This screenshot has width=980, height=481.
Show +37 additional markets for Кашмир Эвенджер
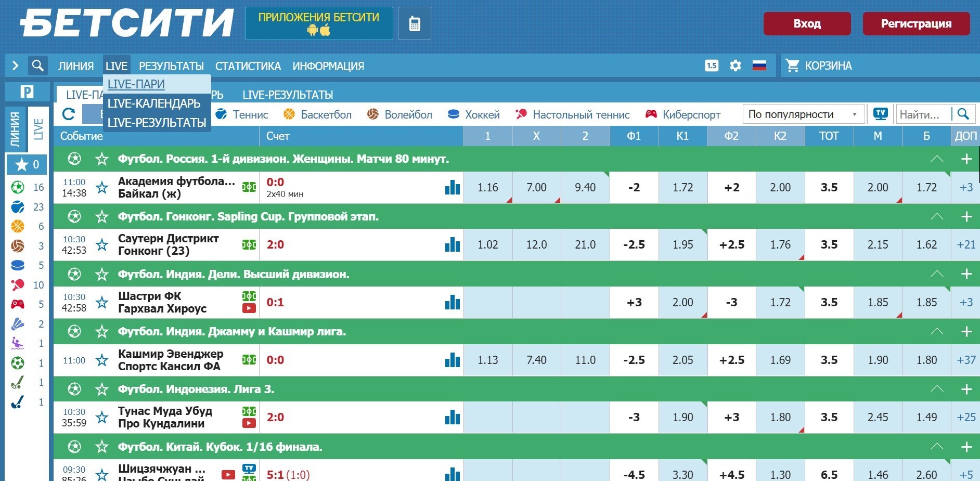click(x=966, y=360)
